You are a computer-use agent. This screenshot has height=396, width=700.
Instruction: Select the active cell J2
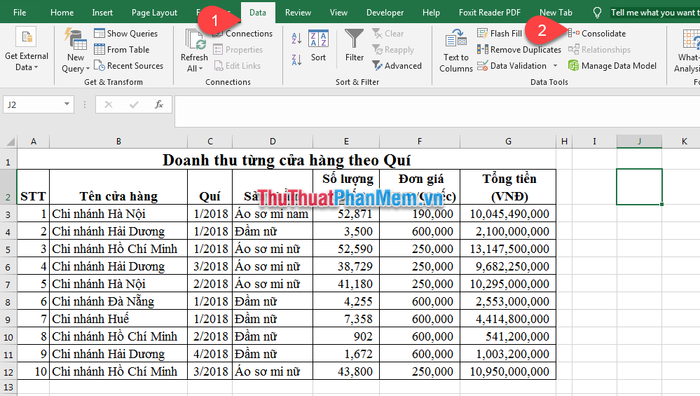point(639,187)
